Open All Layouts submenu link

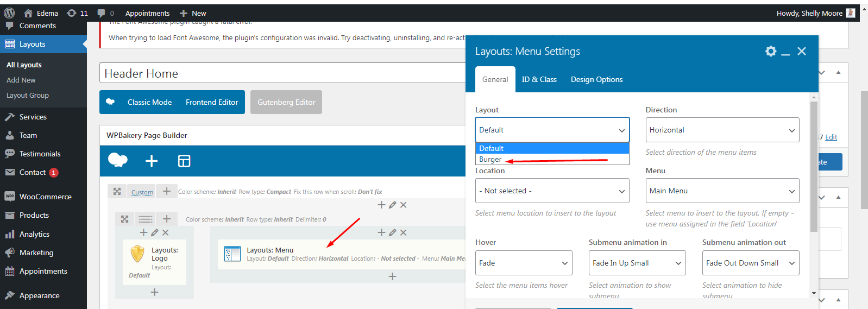pos(24,65)
